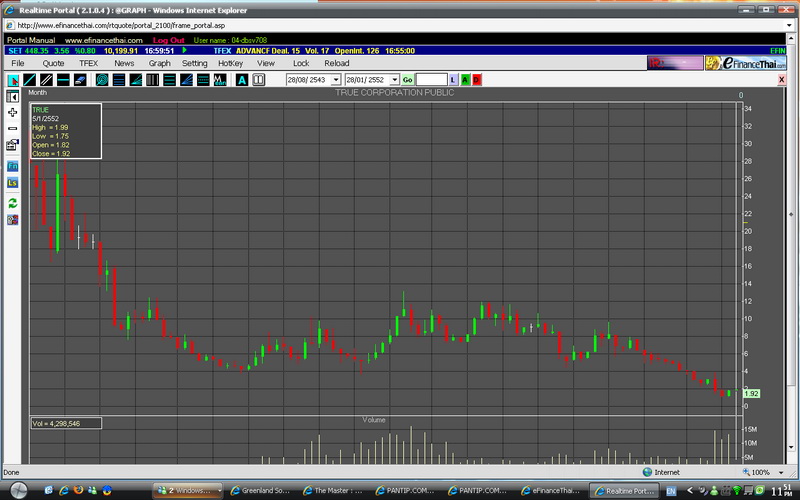The width and height of the screenshot is (800, 500).
Task: Open the News menu
Action: (x=124, y=63)
